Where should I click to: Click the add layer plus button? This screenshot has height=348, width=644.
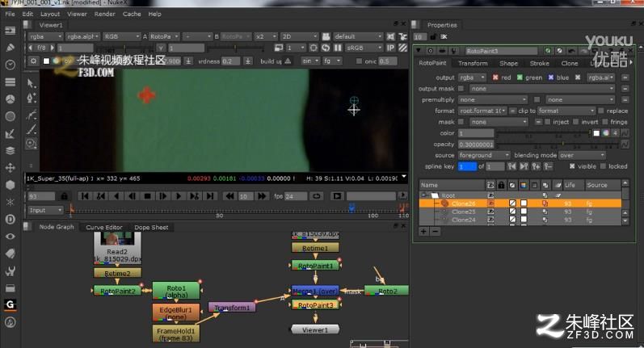tap(423, 232)
